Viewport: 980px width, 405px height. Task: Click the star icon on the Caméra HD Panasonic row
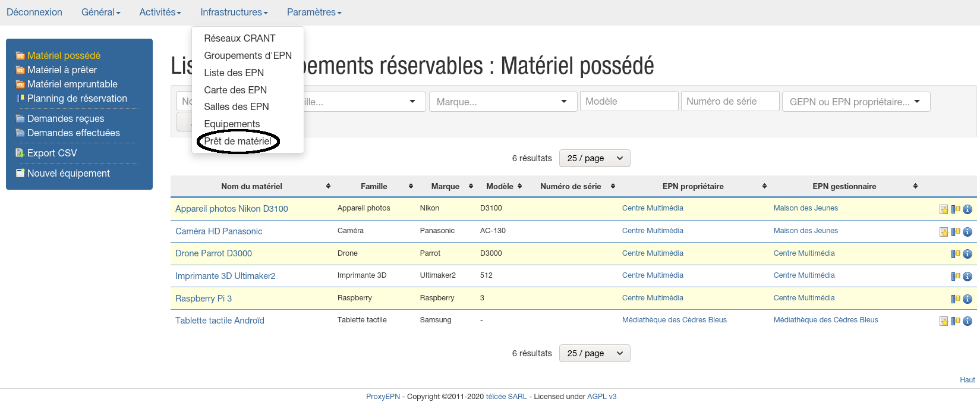944,232
